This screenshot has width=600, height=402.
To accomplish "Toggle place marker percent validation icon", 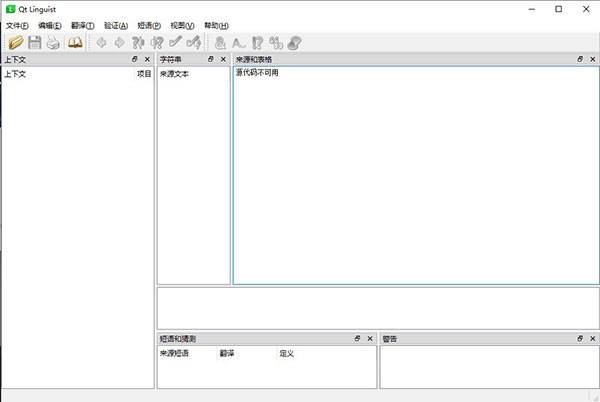I will (276, 43).
